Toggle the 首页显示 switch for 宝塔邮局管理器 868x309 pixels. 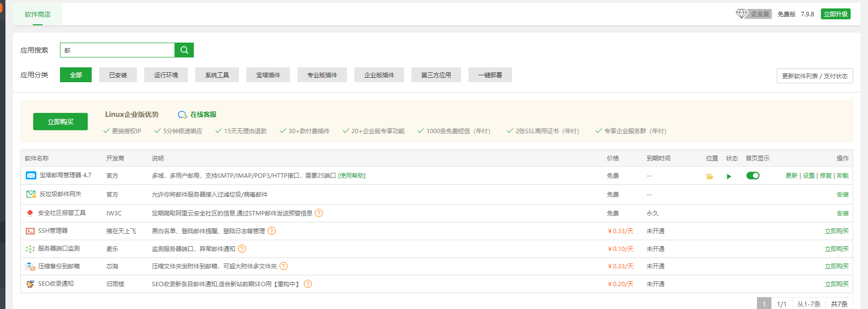753,176
